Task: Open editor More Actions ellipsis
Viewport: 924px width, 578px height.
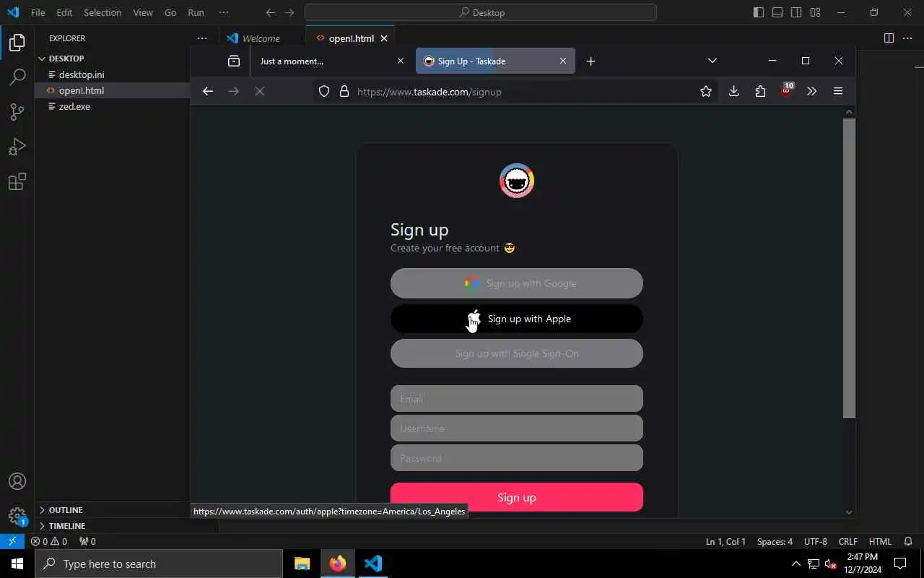Action: tap(908, 38)
